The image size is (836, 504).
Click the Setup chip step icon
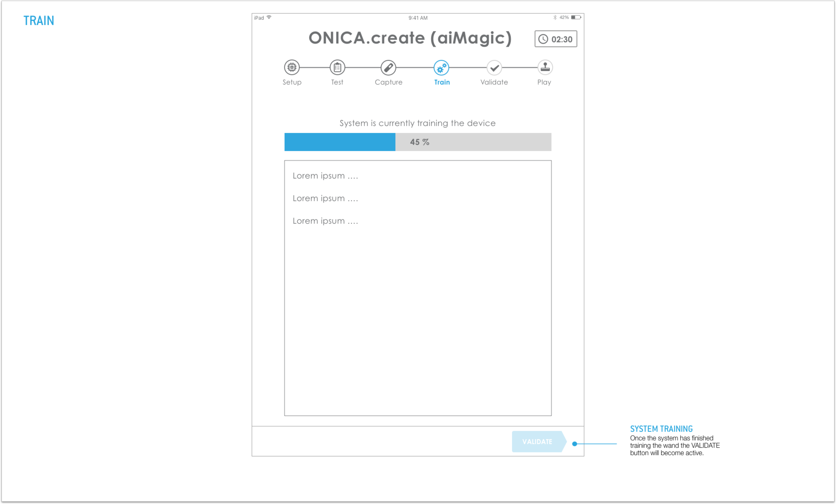[x=292, y=68]
